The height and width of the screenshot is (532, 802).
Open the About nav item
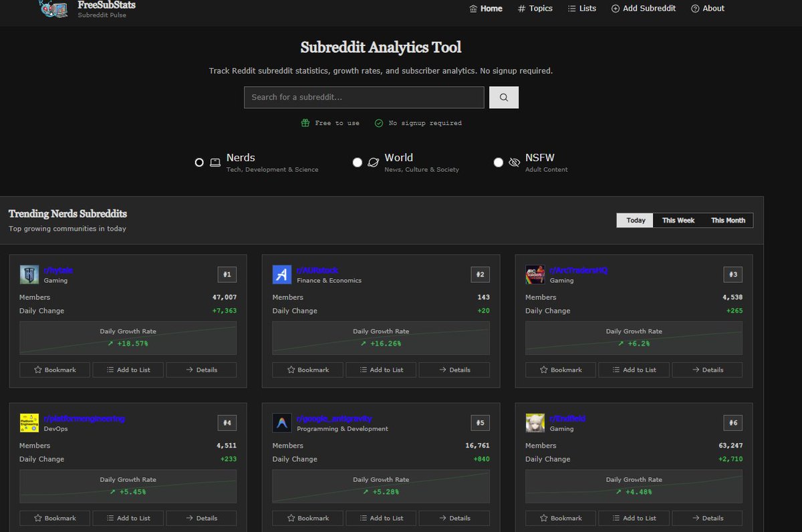tap(708, 9)
